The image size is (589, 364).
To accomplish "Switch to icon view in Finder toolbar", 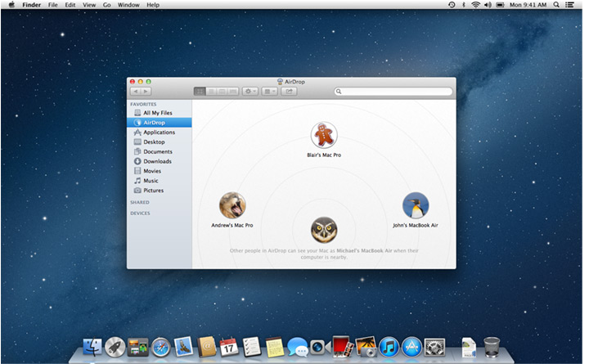I will (200, 92).
